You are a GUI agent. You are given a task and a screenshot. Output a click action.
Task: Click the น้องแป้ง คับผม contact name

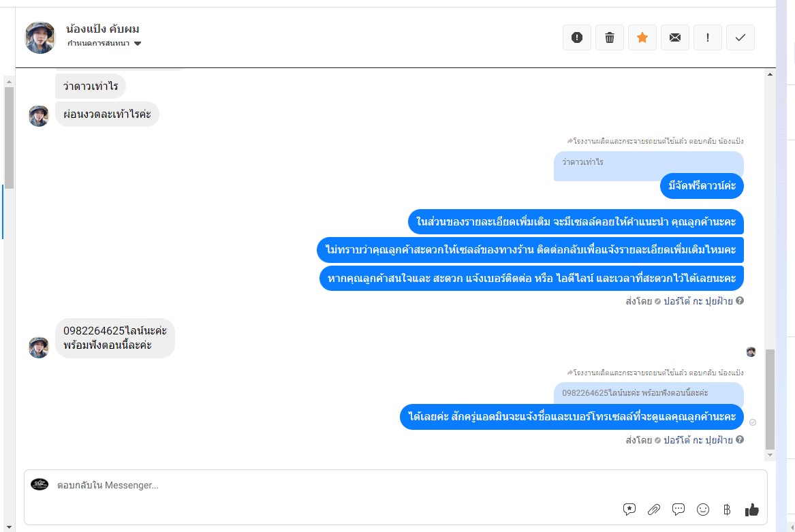102,29
